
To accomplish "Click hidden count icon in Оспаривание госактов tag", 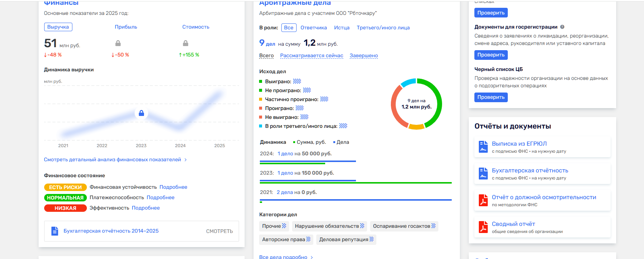I will pyautogui.click(x=433, y=226).
